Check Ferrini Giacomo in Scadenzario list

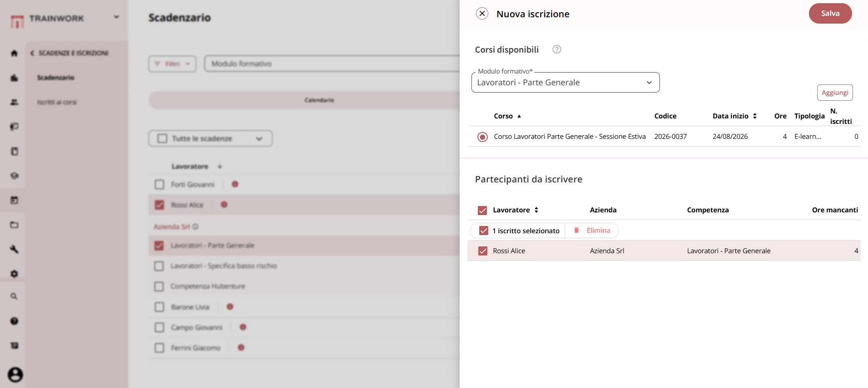pos(159,348)
